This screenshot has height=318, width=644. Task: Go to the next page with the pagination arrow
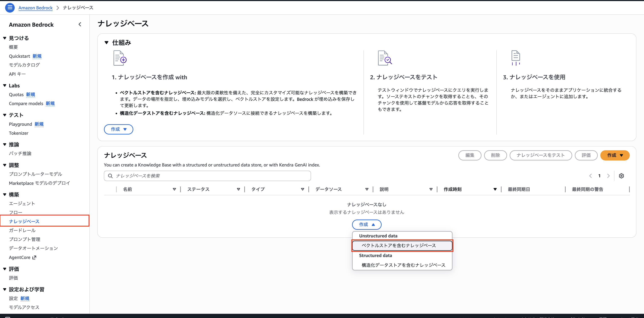click(x=609, y=176)
